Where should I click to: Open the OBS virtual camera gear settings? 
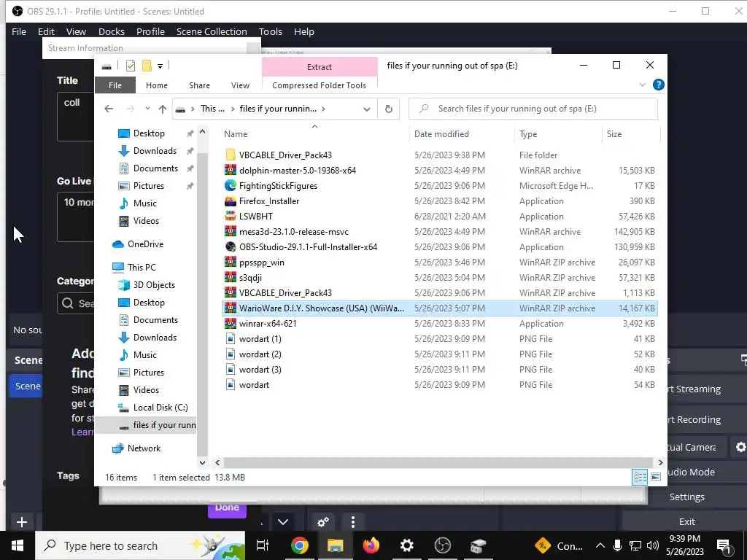740,447
